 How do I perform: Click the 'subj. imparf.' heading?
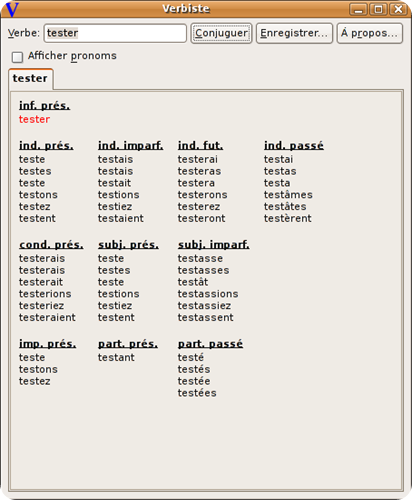click(213, 245)
